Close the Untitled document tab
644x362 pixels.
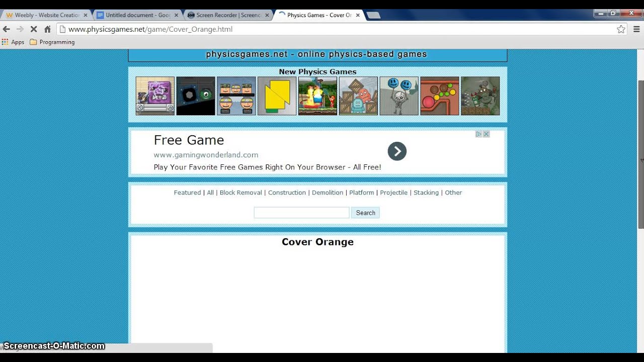(176, 15)
